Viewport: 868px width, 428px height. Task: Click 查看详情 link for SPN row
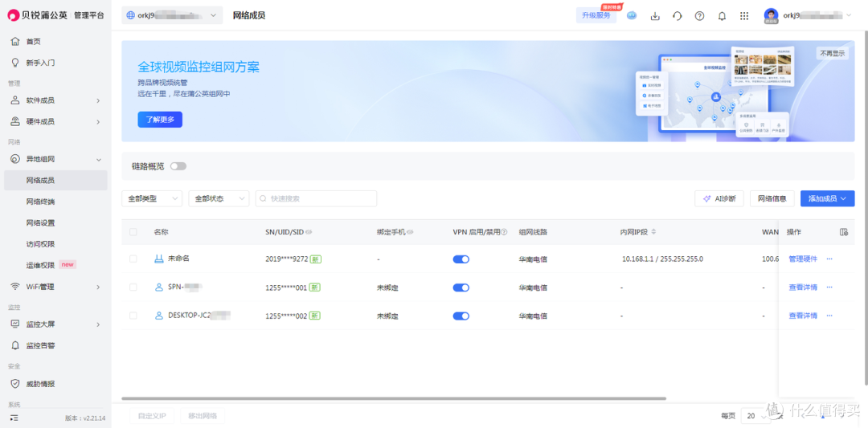click(x=803, y=287)
